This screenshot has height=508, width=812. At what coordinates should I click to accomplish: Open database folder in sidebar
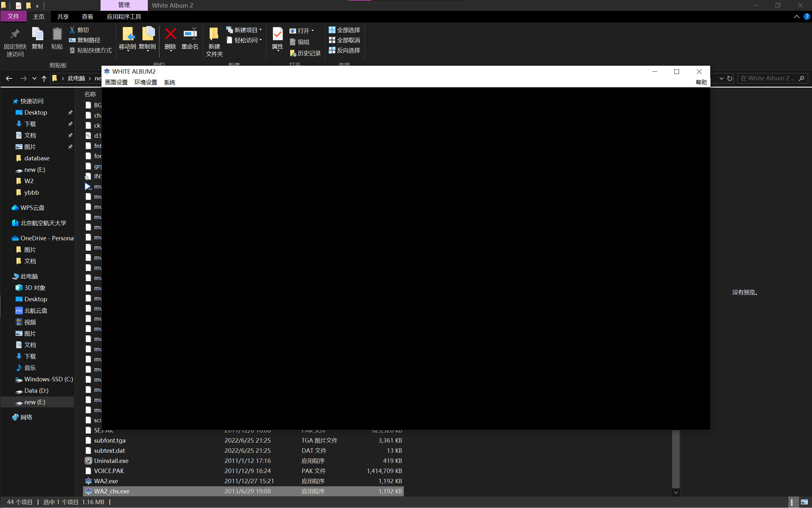click(36, 158)
